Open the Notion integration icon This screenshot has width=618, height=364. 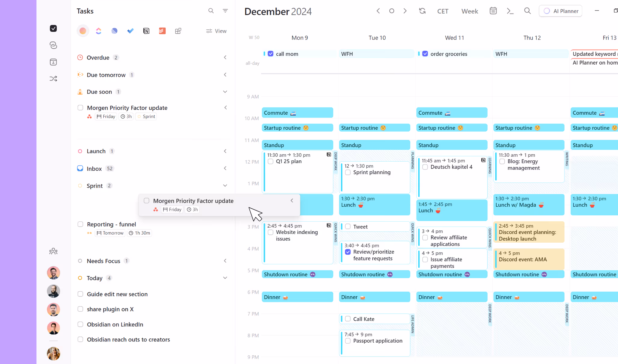(x=146, y=31)
